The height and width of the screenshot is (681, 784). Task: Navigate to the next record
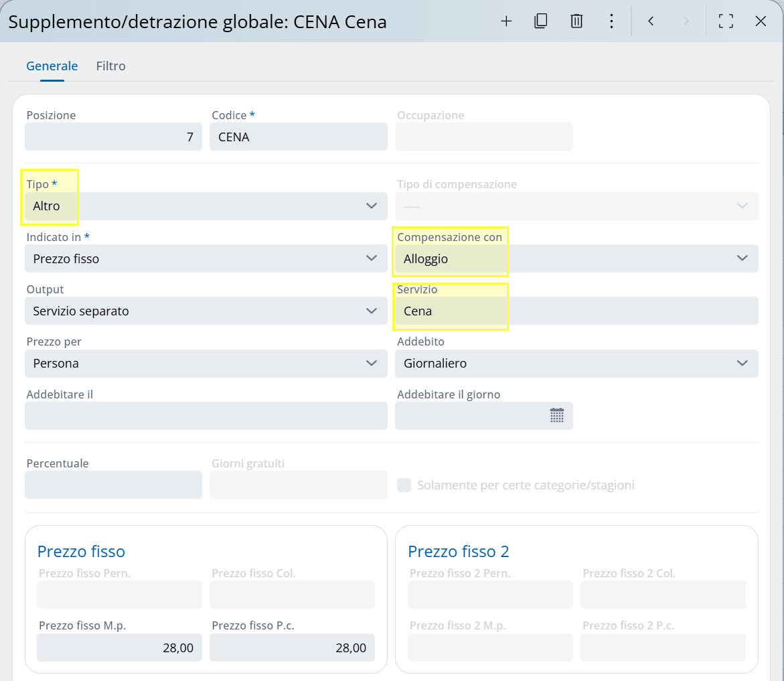(686, 21)
